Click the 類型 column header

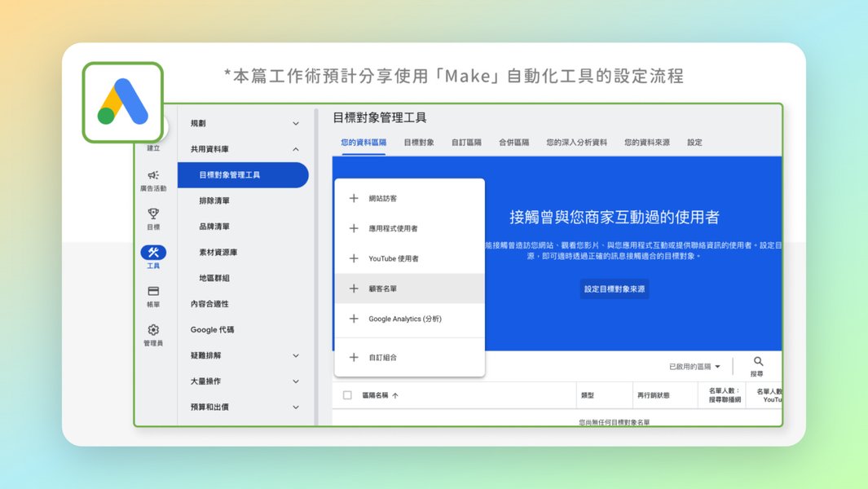tap(588, 395)
